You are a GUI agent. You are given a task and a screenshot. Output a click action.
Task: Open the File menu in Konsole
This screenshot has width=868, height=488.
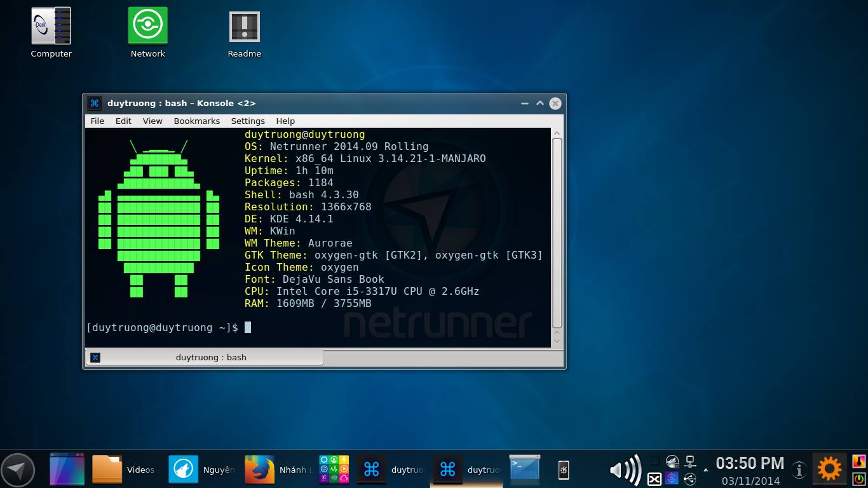tap(97, 121)
